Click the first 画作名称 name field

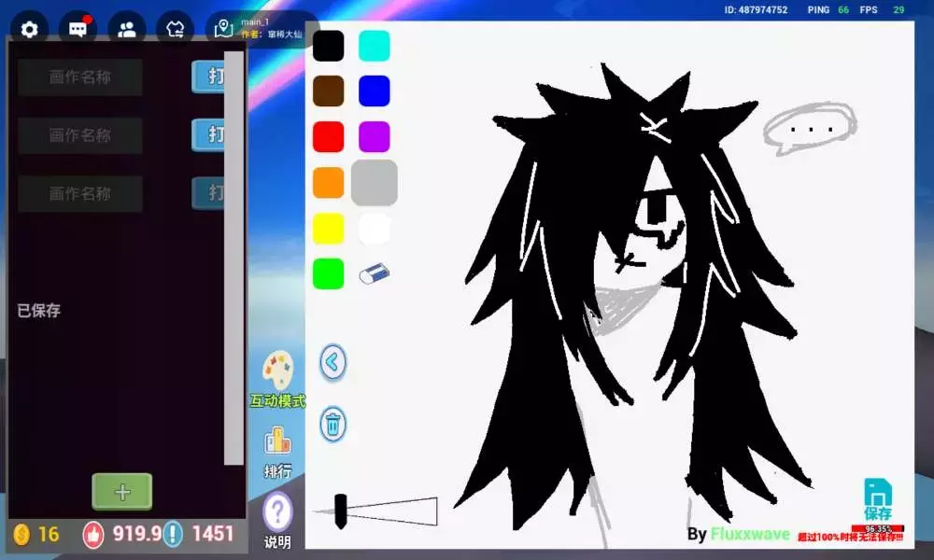[x=80, y=77]
